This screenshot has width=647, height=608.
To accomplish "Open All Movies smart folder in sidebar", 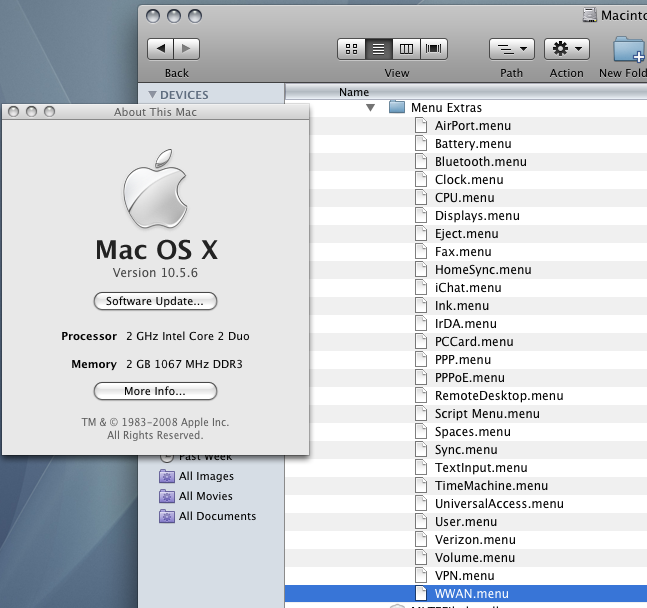I will 196,496.
